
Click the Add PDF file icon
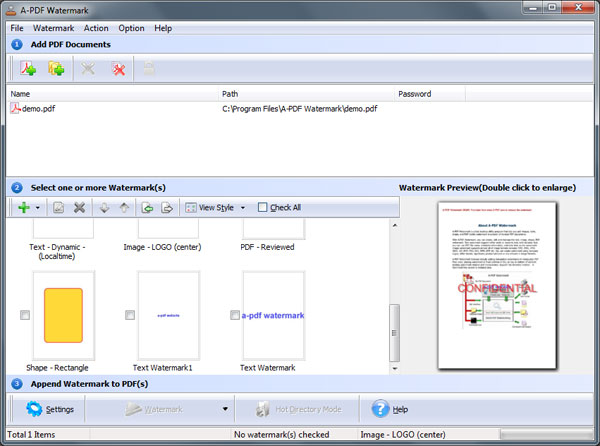28,69
